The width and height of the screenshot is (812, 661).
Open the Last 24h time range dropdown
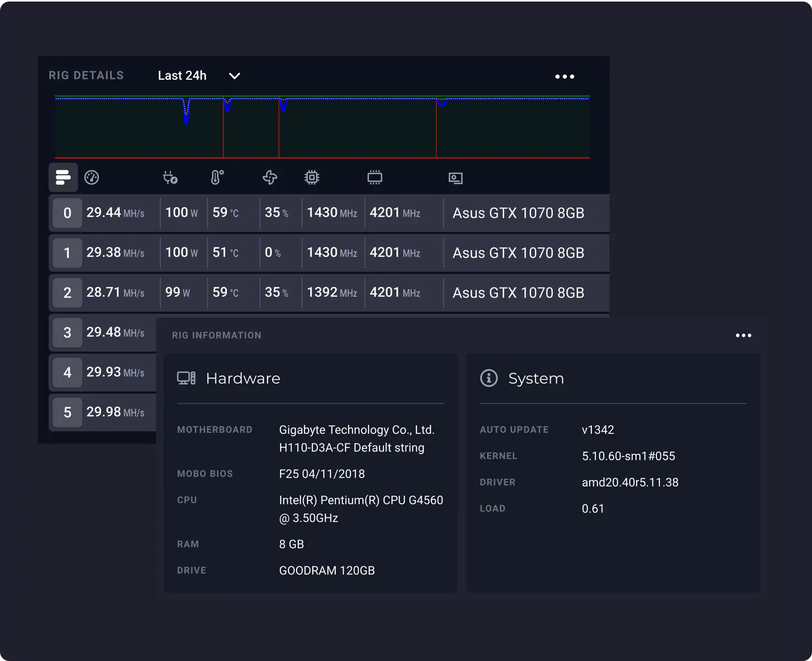tap(182, 76)
